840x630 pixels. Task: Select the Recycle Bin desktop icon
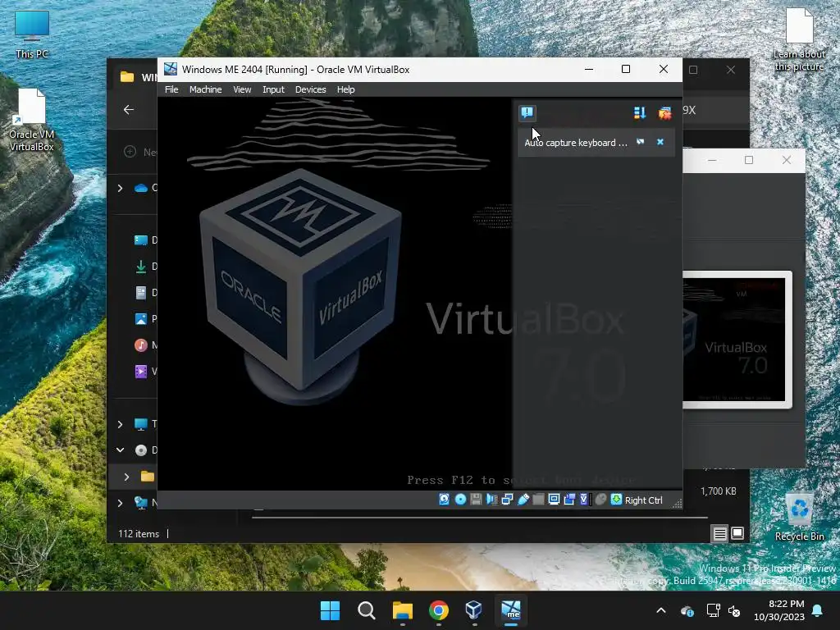[x=799, y=517]
